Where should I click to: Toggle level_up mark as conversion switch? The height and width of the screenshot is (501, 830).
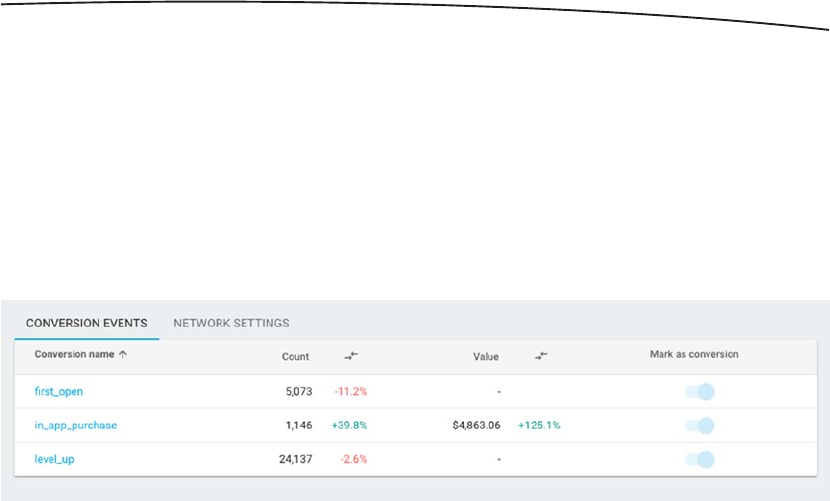tap(700, 460)
